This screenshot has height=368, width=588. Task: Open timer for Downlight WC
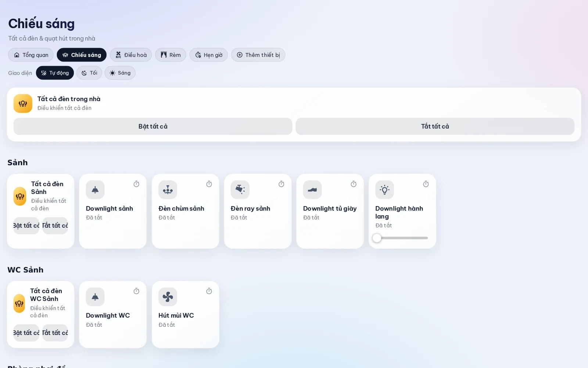[x=136, y=291]
